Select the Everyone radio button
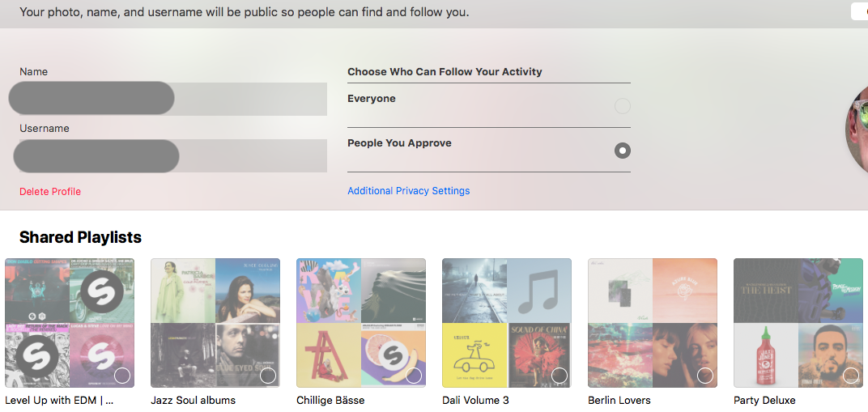The height and width of the screenshot is (412, 868). pos(622,106)
